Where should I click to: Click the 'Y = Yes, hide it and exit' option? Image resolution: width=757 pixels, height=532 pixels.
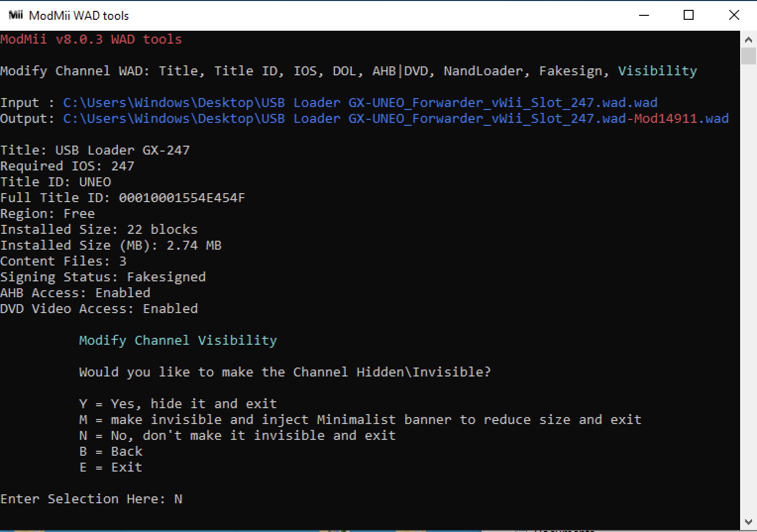click(178, 404)
